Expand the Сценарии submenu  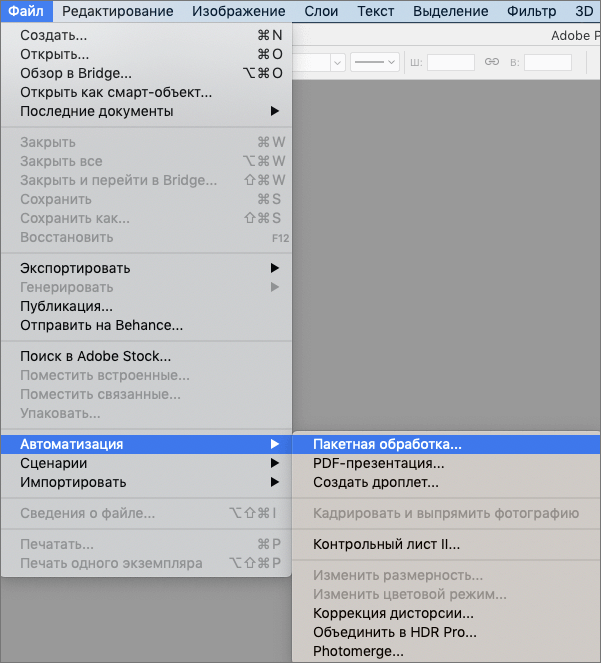pos(146,463)
